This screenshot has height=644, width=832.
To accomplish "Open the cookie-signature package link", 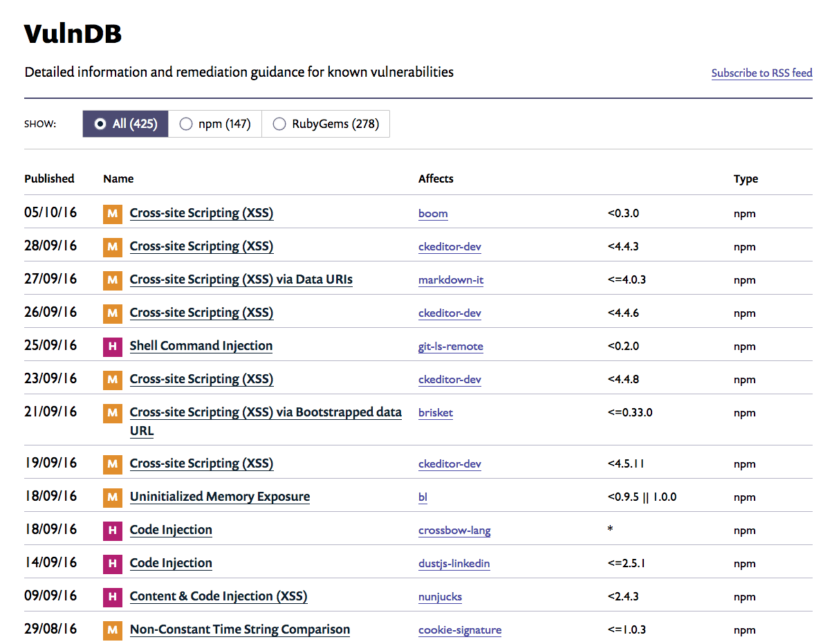I will [460, 630].
